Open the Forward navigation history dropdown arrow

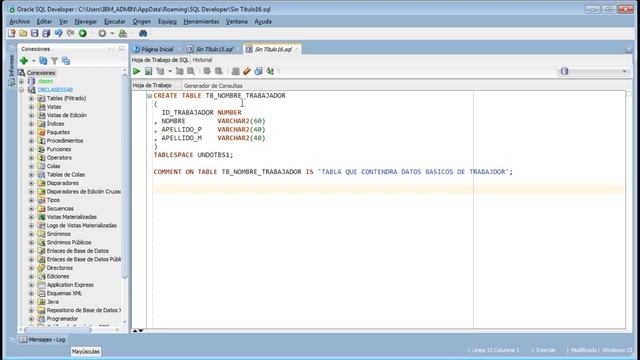pyautogui.click(x=112, y=33)
